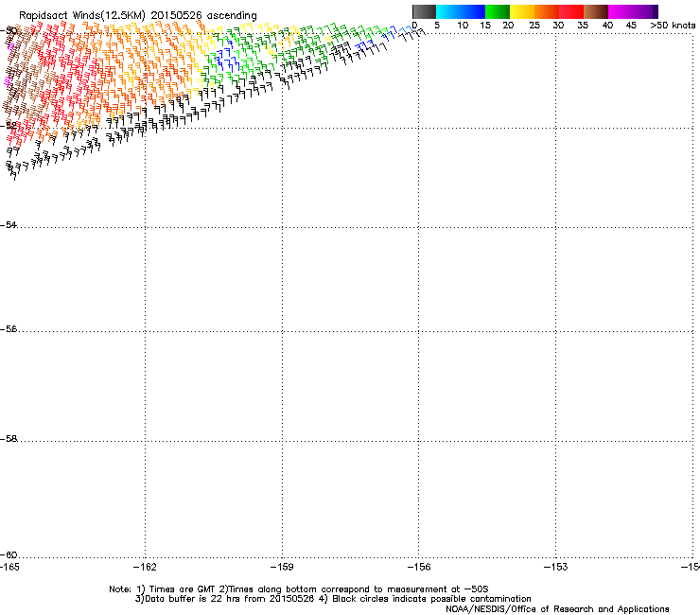The width and height of the screenshot is (700, 615).
Task: Click the legend tick label '25'
Action: [534, 26]
